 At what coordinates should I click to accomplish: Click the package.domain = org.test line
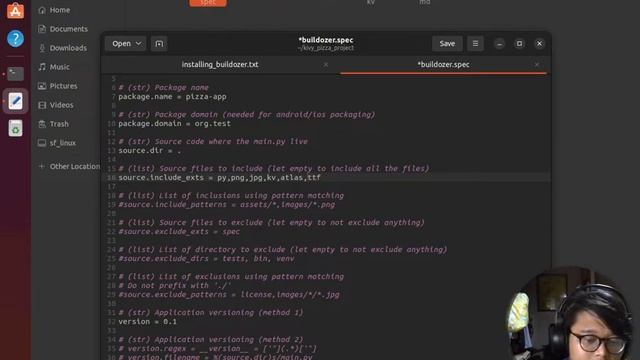[174, 124]
